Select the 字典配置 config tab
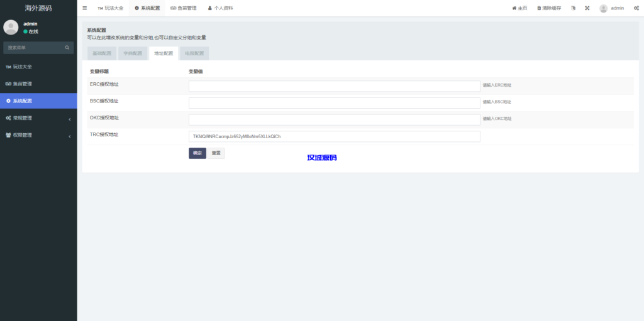This screenshot has height=321, width=644. (133, 53)
